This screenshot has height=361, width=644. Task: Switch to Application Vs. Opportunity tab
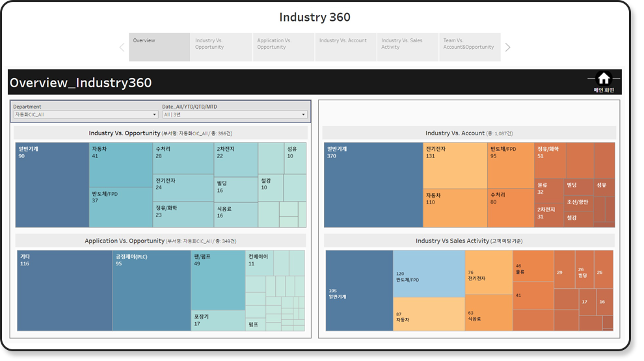pyautogui.click(x=284, y=47)
